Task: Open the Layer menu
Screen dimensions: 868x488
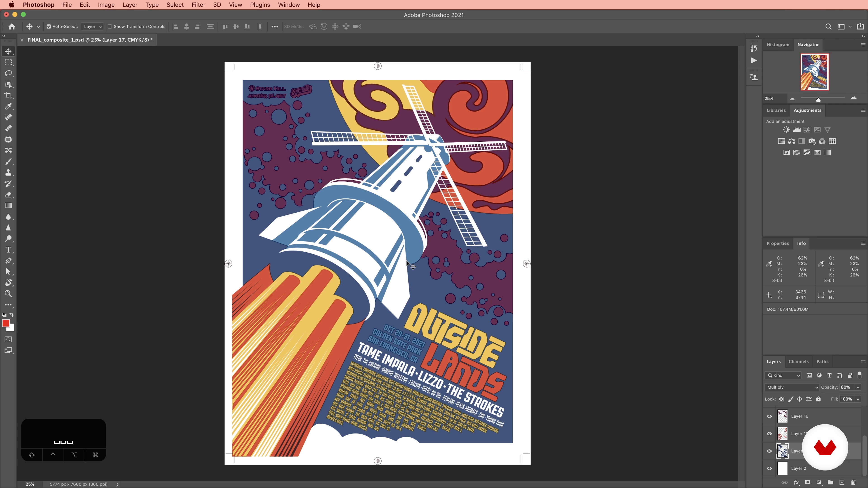Action: (x=130, y=5)
